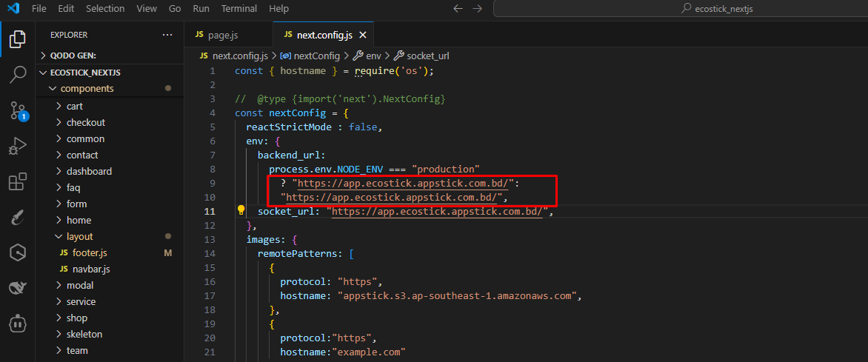This screenshot has height=362, width=868.
Task: Click "require('os')" on line 1
Action: coord(393,71)
